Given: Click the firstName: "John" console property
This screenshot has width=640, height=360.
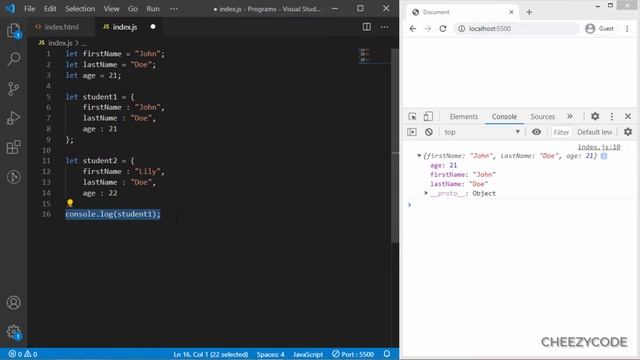Looking at the screenshot, I should 463,175.
